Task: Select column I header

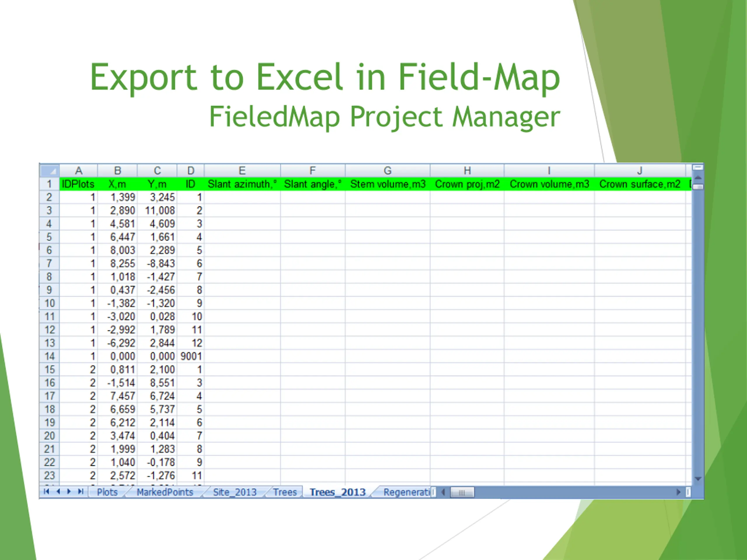Action: pyautogui.click(x=549, y=170)
